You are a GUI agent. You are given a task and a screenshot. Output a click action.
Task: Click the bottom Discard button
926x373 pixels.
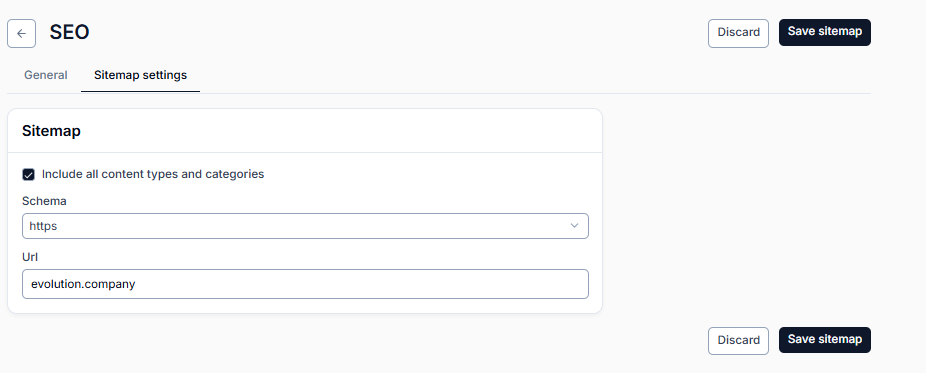(738, 341)
